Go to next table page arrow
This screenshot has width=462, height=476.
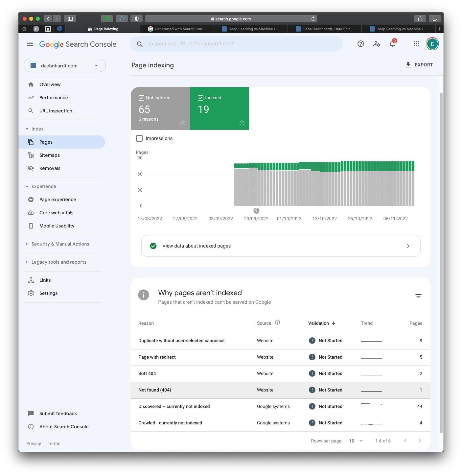click(x=420, y=440)
